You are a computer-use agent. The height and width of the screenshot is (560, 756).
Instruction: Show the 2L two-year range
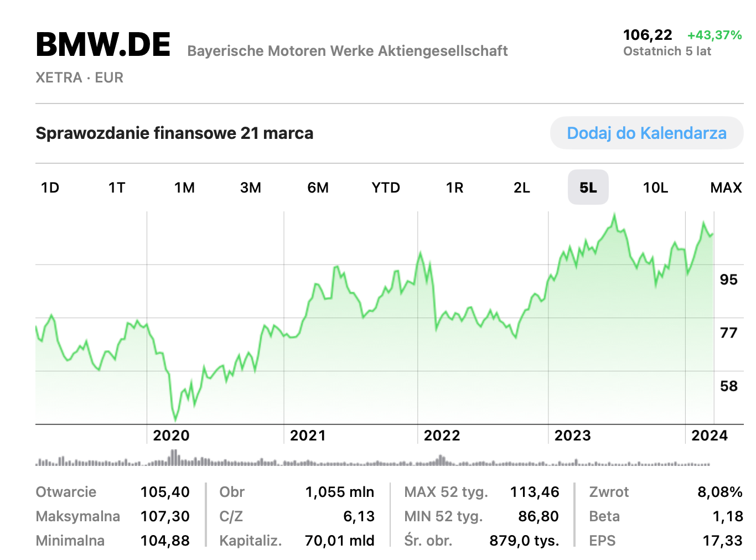point(522,188)
